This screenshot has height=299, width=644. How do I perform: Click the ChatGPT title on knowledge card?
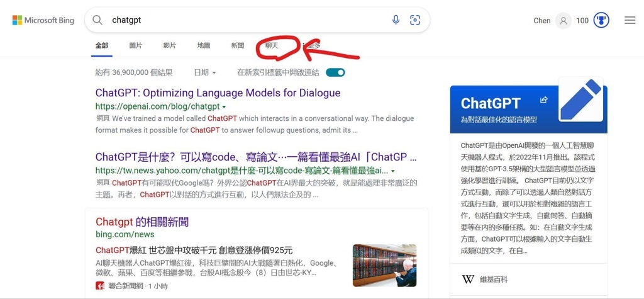point(491,104)
